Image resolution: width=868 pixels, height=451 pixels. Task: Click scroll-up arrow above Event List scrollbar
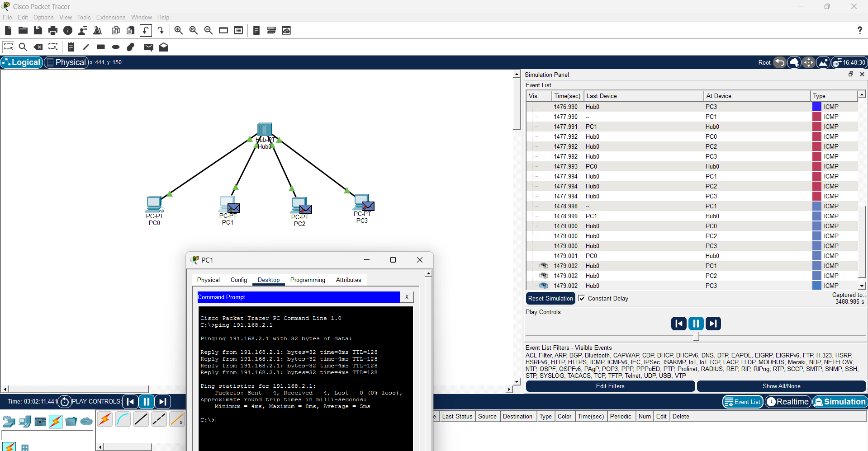(862, 94)
